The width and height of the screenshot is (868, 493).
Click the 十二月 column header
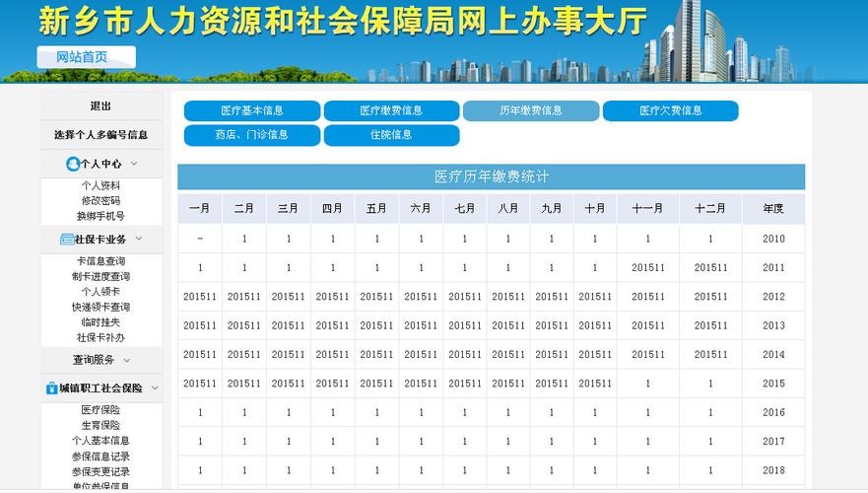click(710, 208)
